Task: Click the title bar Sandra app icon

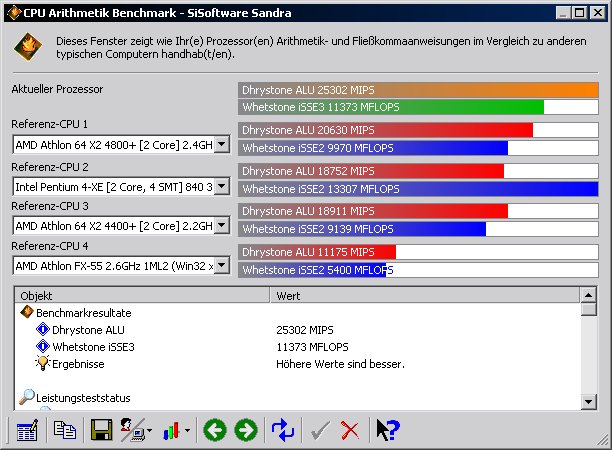Action: [x=14, y=13]
